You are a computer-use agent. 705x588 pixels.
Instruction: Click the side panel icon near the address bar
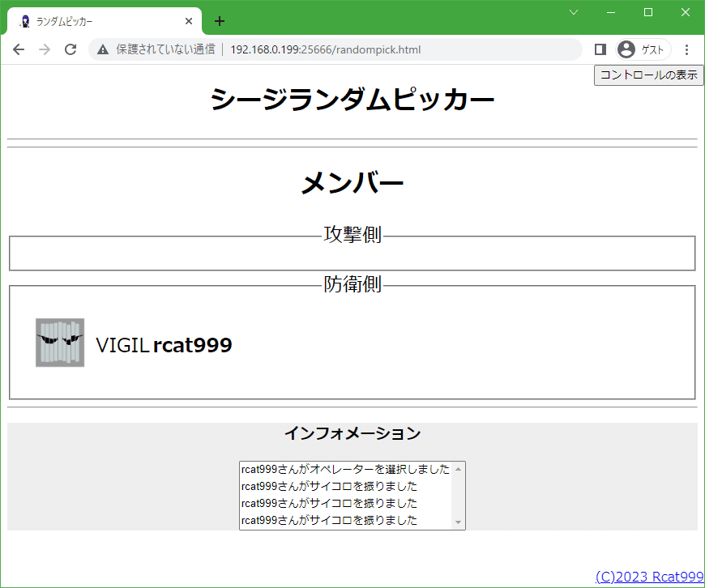(x=600, y=49)
